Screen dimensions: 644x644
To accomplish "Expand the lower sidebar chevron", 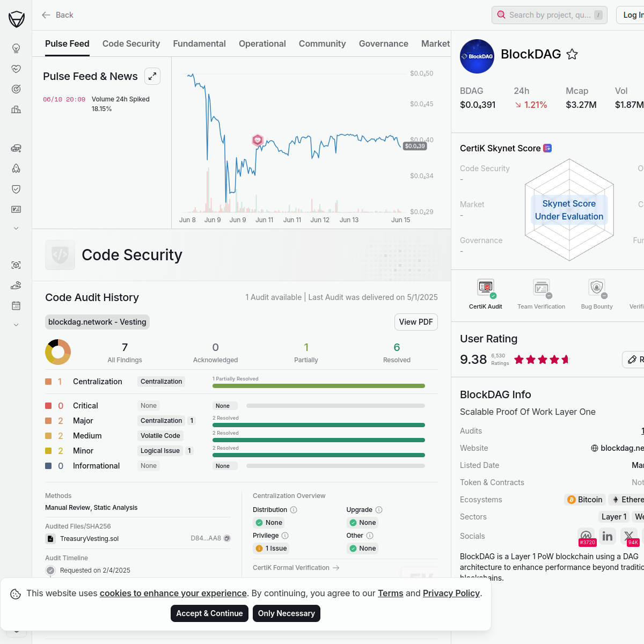I will [x=16, y=325].
